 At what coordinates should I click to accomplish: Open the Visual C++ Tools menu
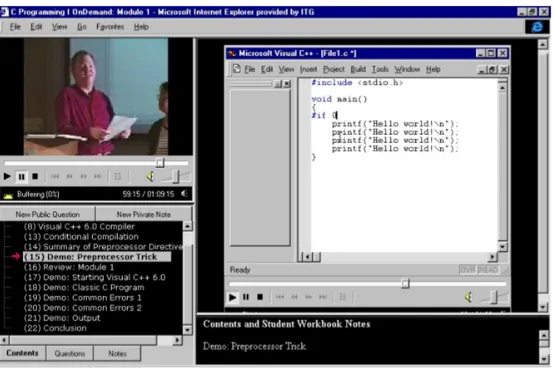(x=380, y=69)
